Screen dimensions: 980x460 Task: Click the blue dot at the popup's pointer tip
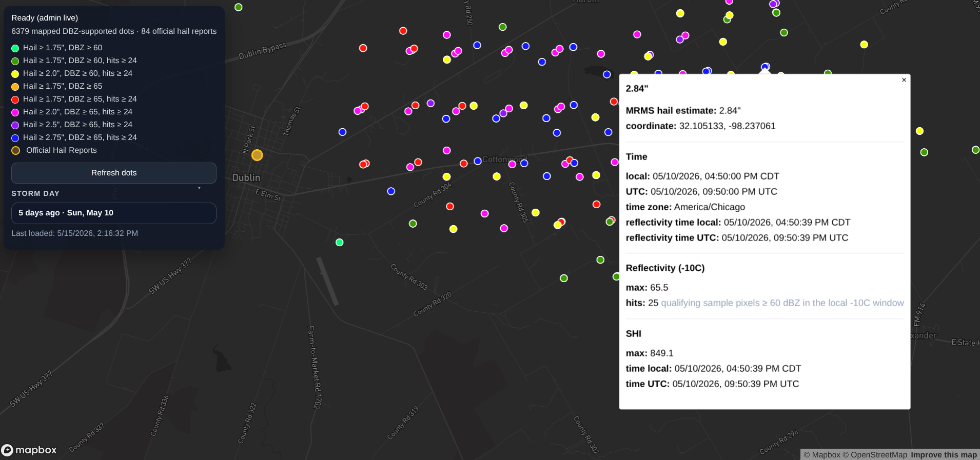[765, 67]
